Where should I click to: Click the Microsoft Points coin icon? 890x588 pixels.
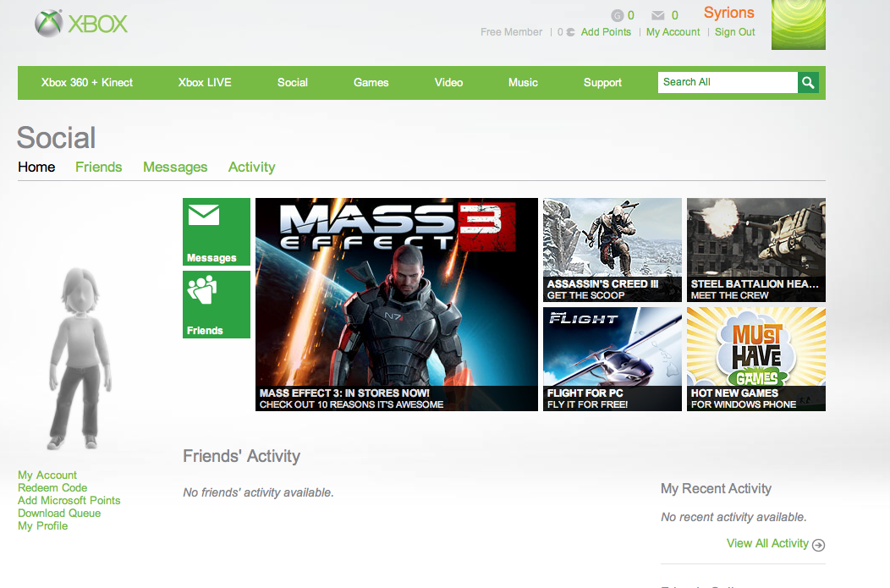point(570,32)
